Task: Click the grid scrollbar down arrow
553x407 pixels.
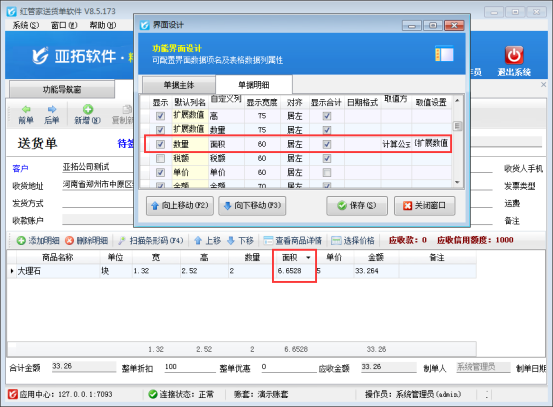Action: click(457, 182)
